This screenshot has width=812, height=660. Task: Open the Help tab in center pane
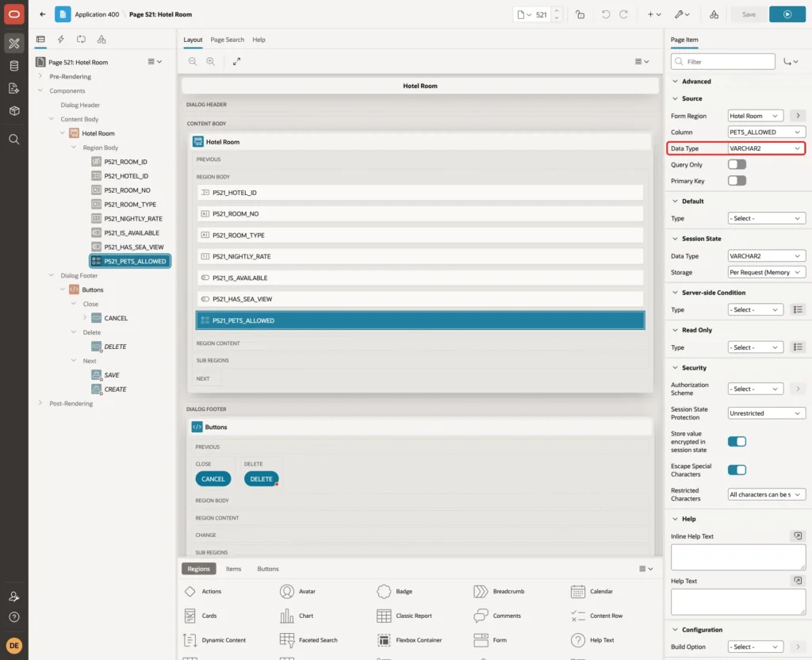[x=259, y=40]
